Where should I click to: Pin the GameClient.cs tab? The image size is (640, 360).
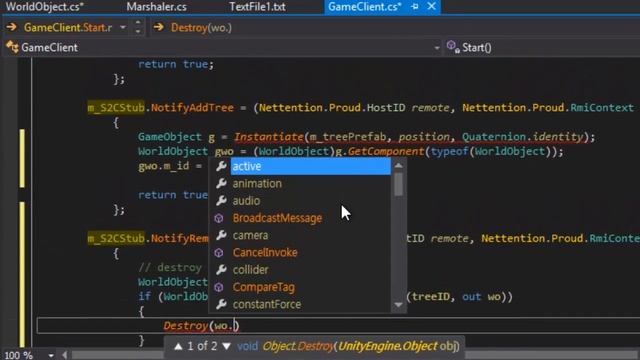coord(415,7)
